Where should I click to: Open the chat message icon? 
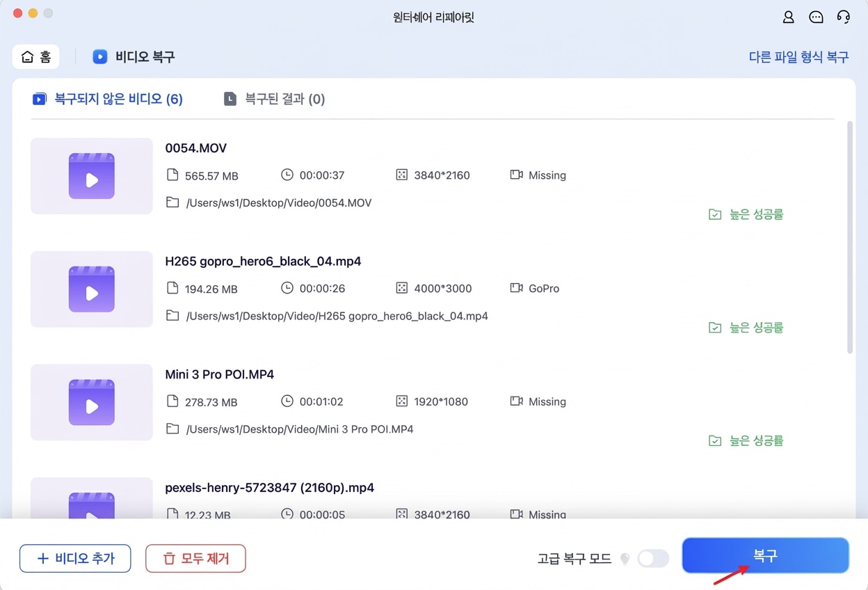click(816, 17)
